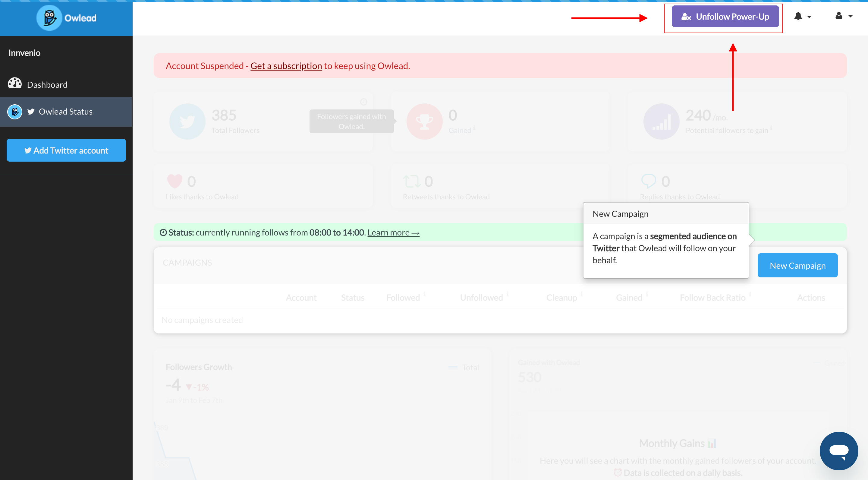The width and height of the screenshot is (868, 480).
Task: Open the Learn more link
Action: [x=393, y=232]
